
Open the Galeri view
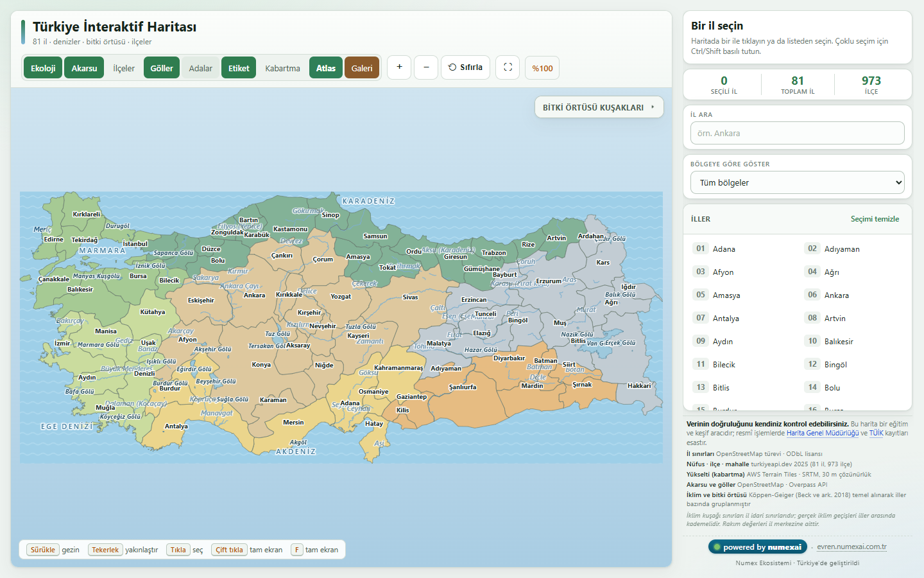(362, 68)
